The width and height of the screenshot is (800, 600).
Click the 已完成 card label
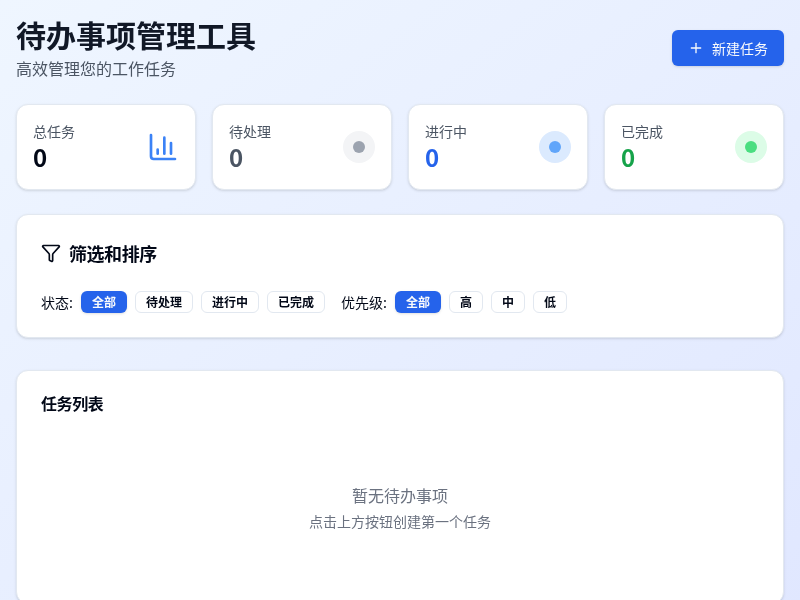642,132
